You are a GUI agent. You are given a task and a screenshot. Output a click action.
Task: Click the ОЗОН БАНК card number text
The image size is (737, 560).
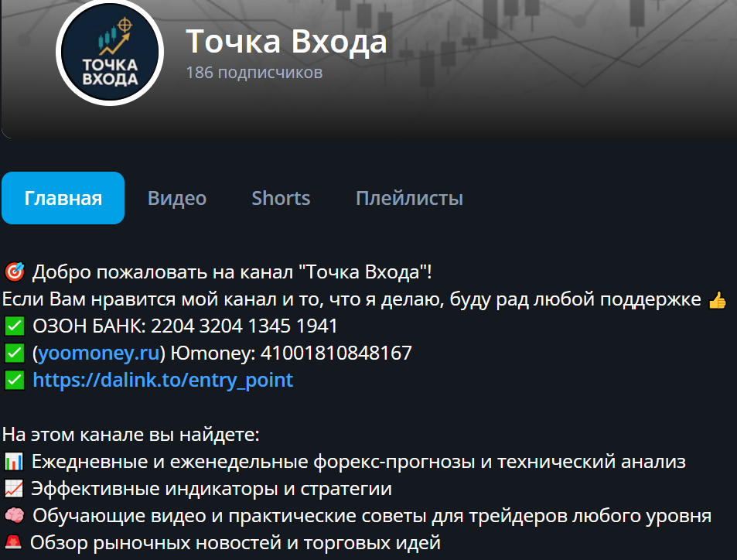(x=244, y=326)
